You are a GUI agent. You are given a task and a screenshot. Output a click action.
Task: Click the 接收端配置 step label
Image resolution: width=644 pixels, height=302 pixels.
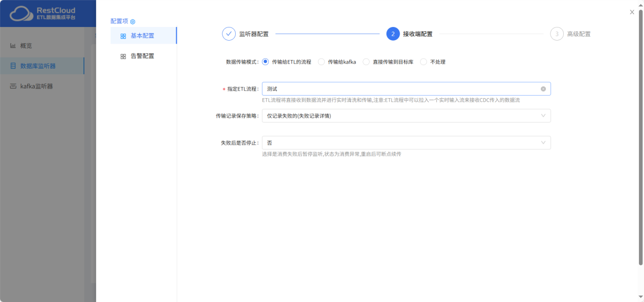coord(418,34)
